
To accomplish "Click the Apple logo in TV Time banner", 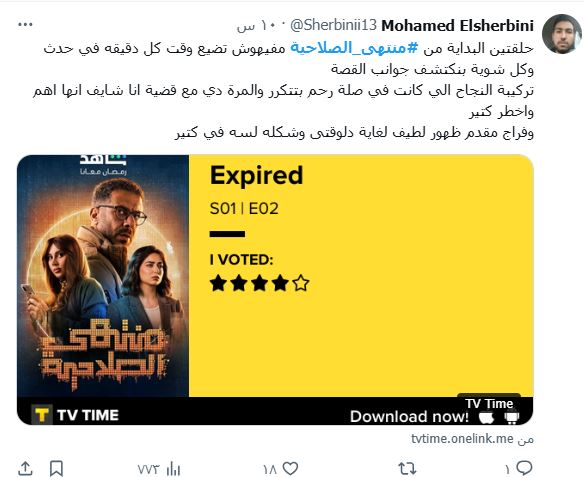I will coord(486,417).
